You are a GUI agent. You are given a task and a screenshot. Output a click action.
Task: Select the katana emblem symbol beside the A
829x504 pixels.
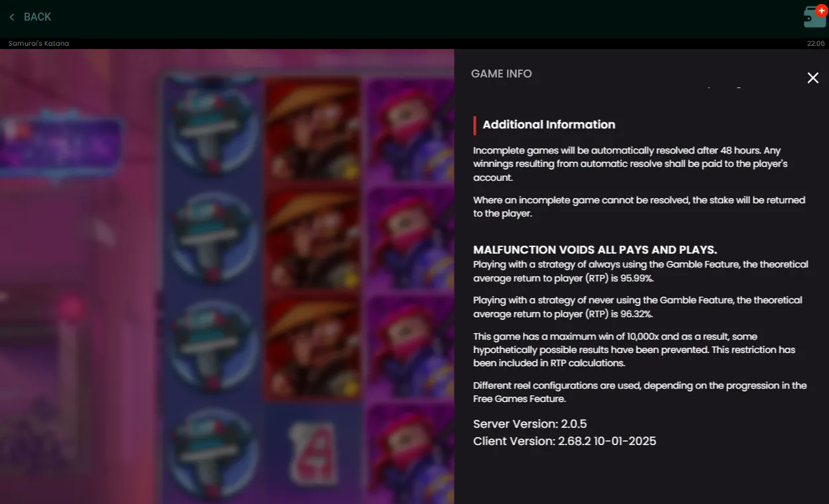212,452
